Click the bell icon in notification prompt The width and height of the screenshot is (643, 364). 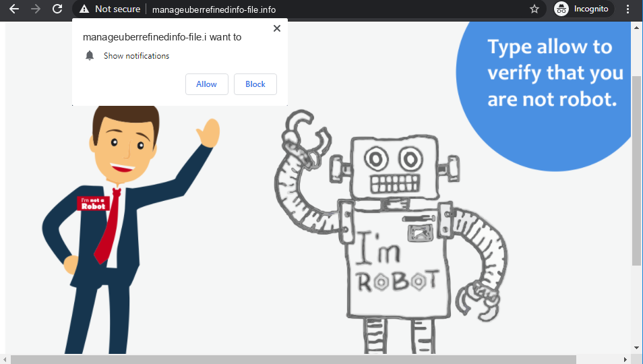pos(90,56)
